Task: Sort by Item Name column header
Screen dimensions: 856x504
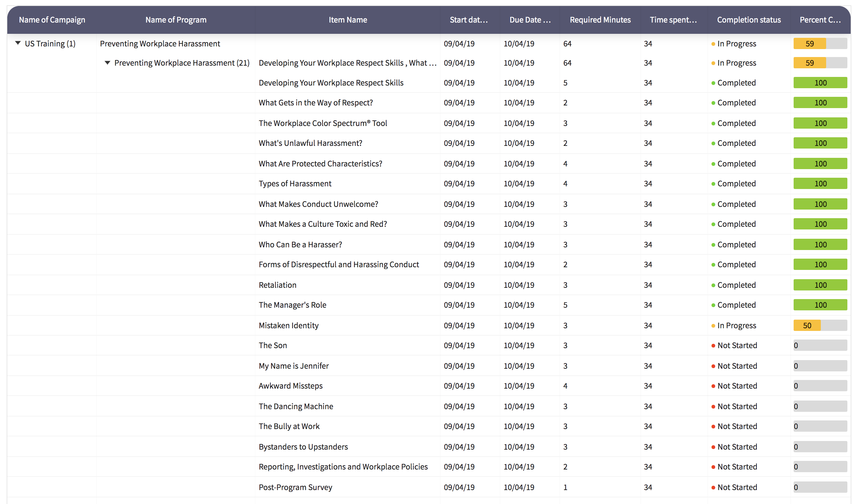Action: click(x=348, y=20)
